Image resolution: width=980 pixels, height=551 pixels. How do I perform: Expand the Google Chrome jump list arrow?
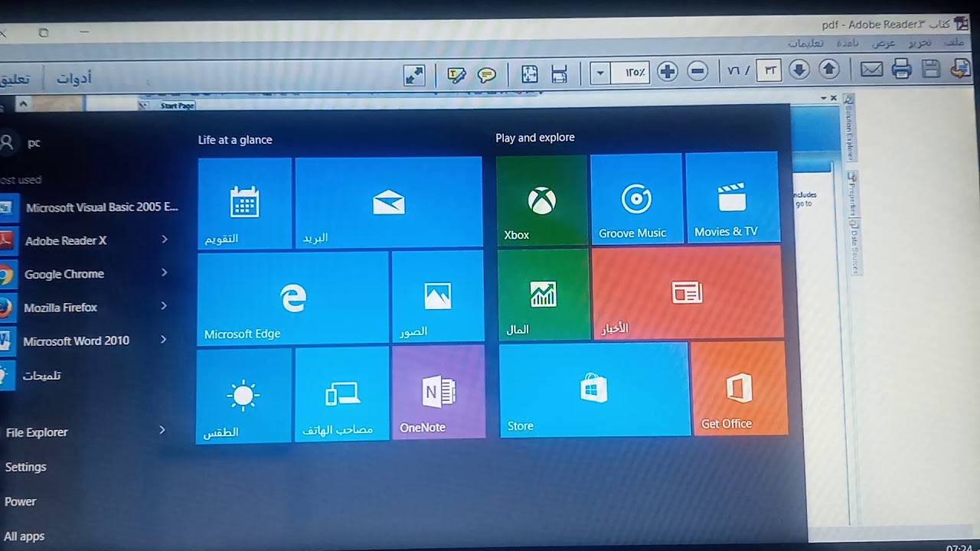coord(164,272)
